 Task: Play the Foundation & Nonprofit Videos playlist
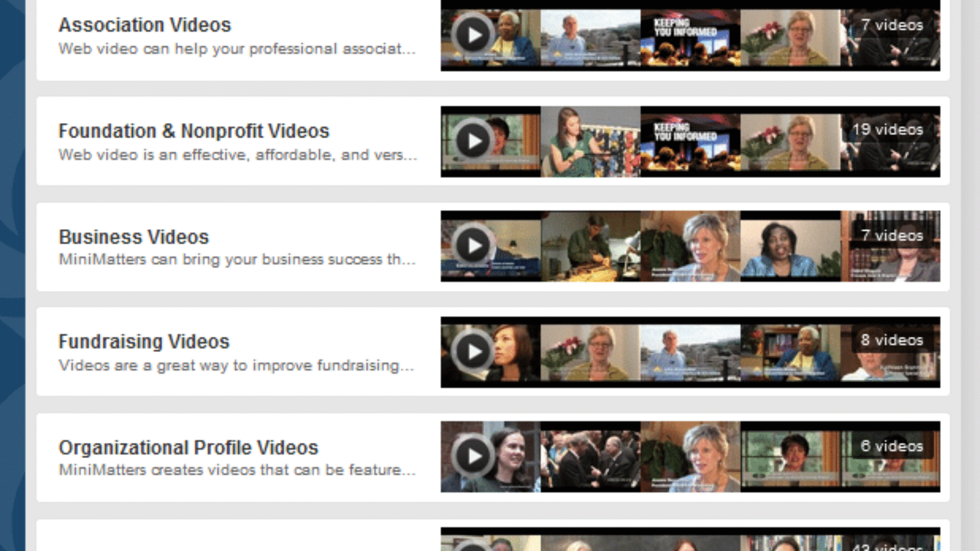click(x=473, y=140)
